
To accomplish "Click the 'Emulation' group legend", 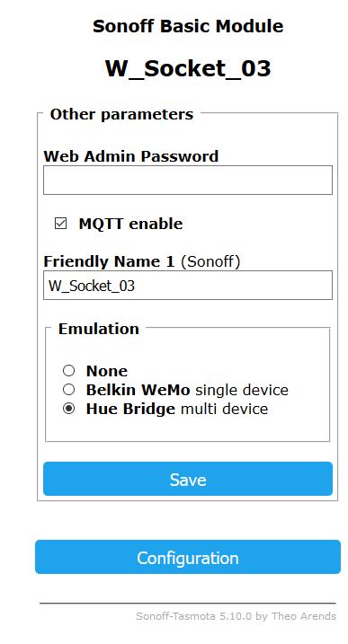I will click(99, 329).
